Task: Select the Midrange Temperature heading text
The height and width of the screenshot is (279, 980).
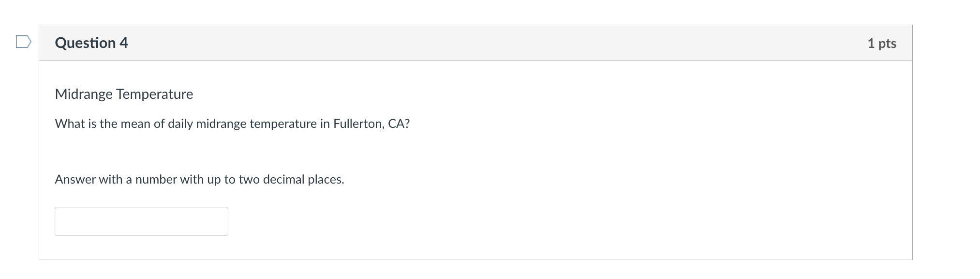Action: pyautogui.click(x=124, y=94)
